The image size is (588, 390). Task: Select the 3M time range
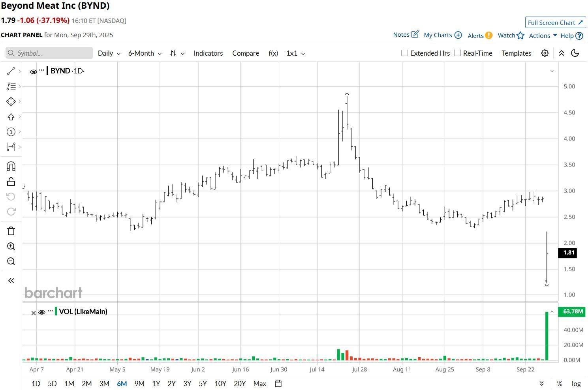click(x=104, y=384)
